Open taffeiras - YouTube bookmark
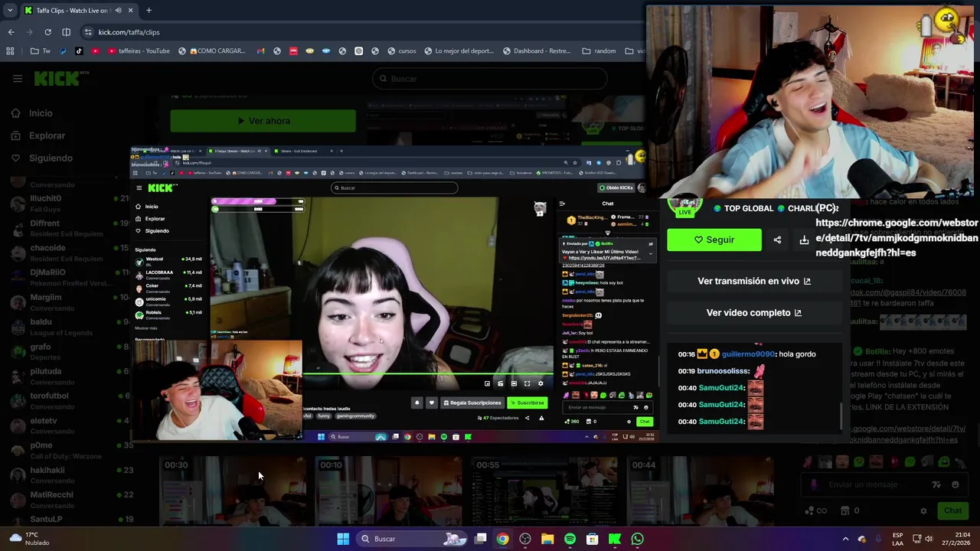 pyautogui.click(x=139, y=51)
